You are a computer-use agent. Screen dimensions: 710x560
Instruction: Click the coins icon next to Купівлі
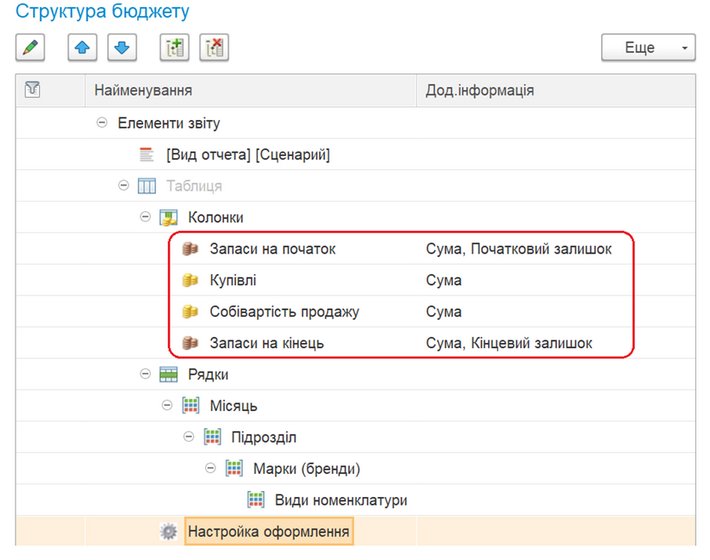[190, 281]
